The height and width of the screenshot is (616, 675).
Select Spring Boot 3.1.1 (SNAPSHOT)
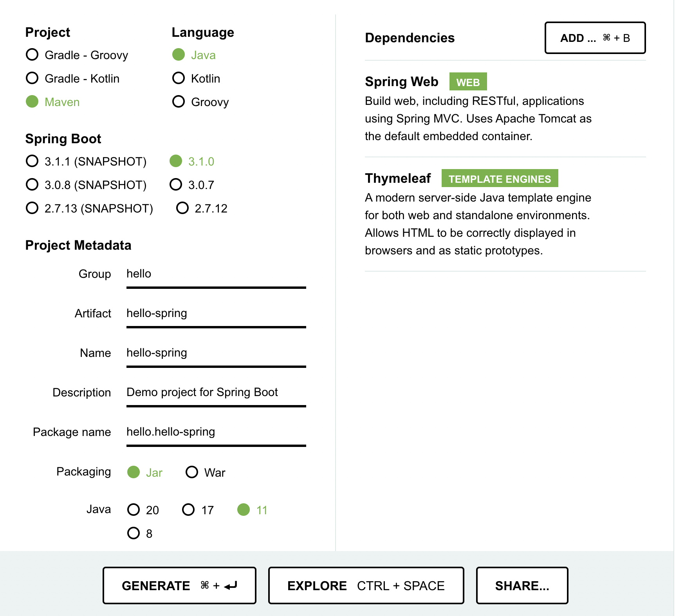[x=86, y=161]
